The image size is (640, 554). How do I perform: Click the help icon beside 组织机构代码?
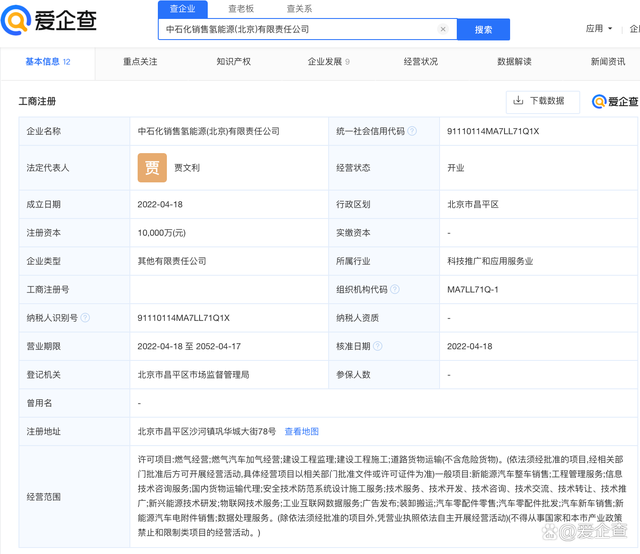(x=393, y=290)
